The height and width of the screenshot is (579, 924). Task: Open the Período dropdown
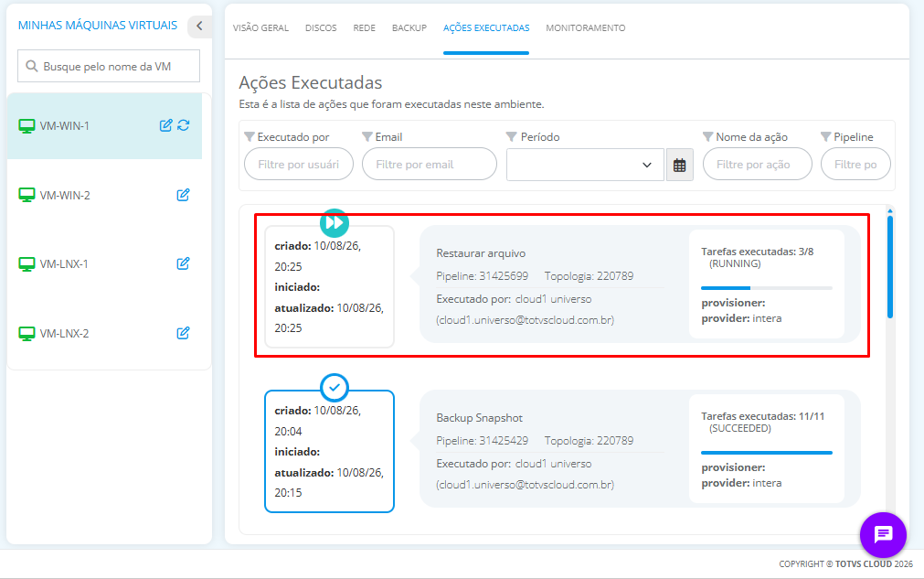coord(585,165)
